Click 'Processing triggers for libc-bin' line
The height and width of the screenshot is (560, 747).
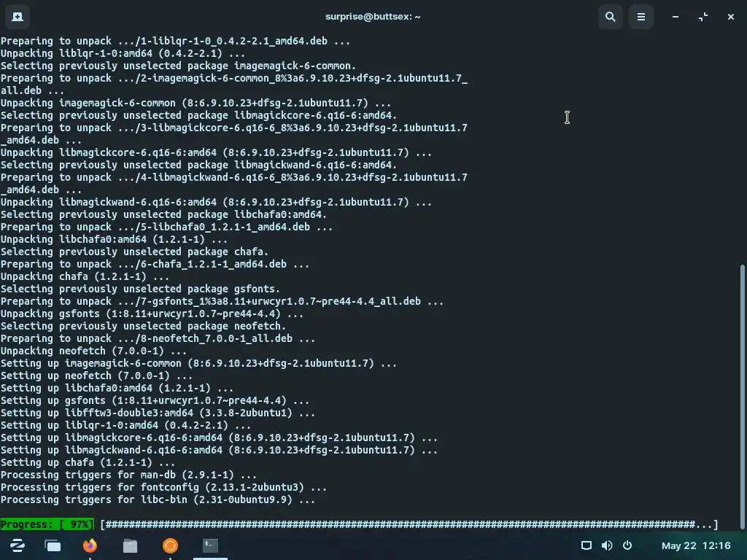(x=158, y=499)
